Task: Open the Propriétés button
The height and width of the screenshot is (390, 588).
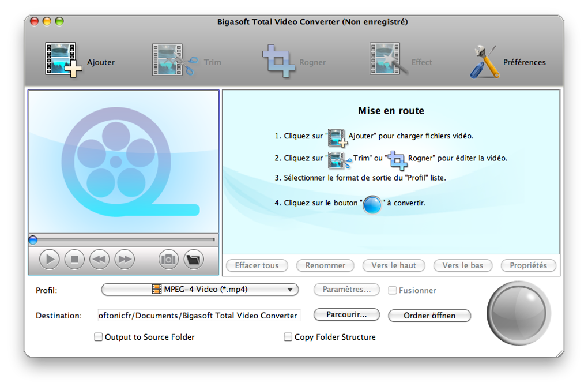Action: 529,265
